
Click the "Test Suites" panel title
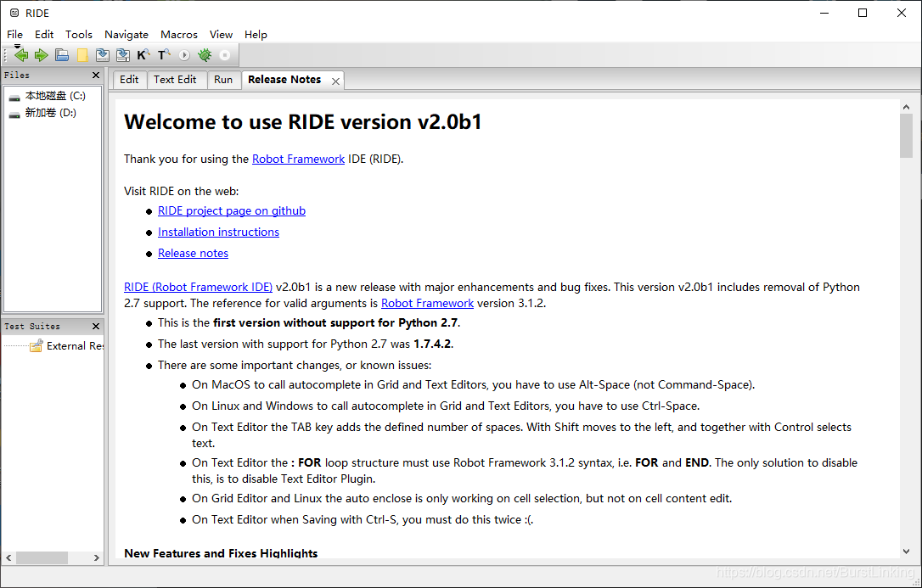coord(32,326)
